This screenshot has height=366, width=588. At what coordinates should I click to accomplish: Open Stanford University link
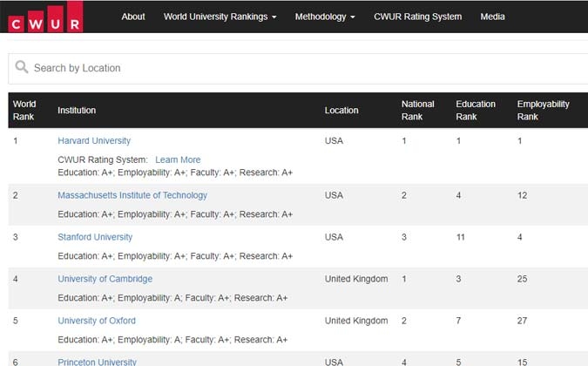click(95, 237)
